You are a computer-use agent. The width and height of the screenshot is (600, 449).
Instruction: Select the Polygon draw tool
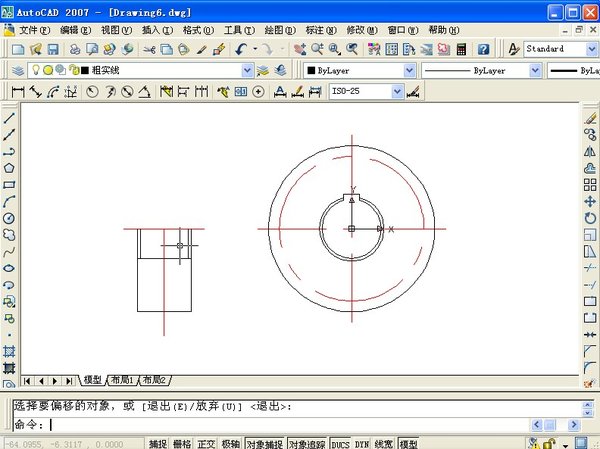click(x=9, y=167)
